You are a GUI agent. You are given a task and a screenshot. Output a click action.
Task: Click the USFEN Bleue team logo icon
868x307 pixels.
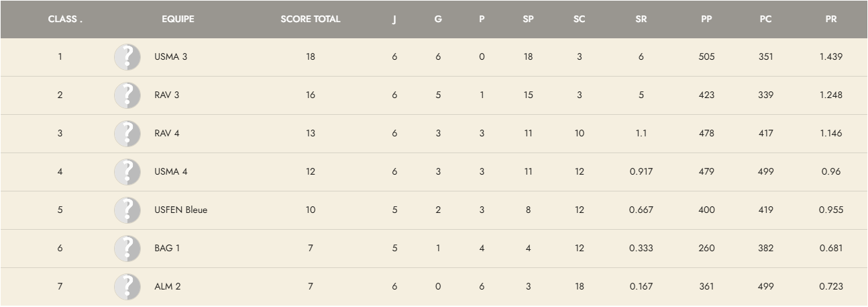click(127, 210)
